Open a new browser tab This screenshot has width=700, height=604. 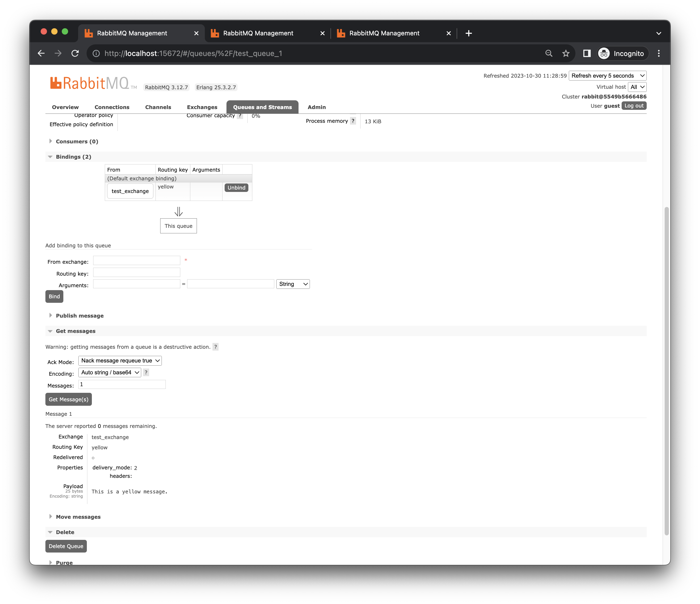pos(469,33)
